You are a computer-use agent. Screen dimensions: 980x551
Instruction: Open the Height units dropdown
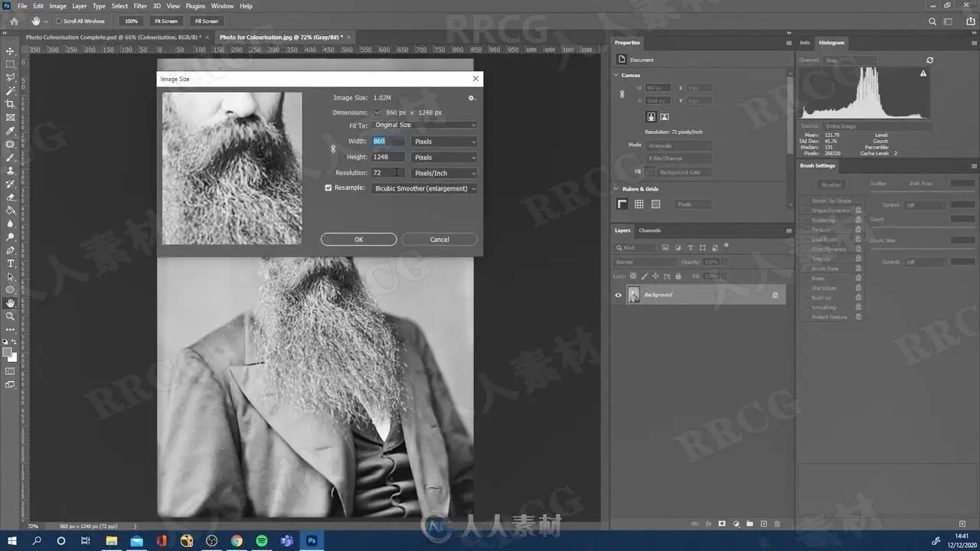point(444,157)
